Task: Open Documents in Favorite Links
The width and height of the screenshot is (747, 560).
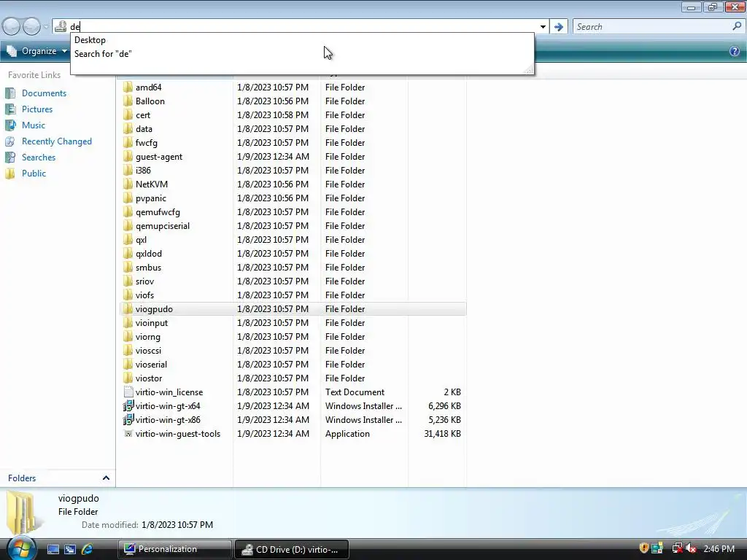Action: click(x=44, y=93)
